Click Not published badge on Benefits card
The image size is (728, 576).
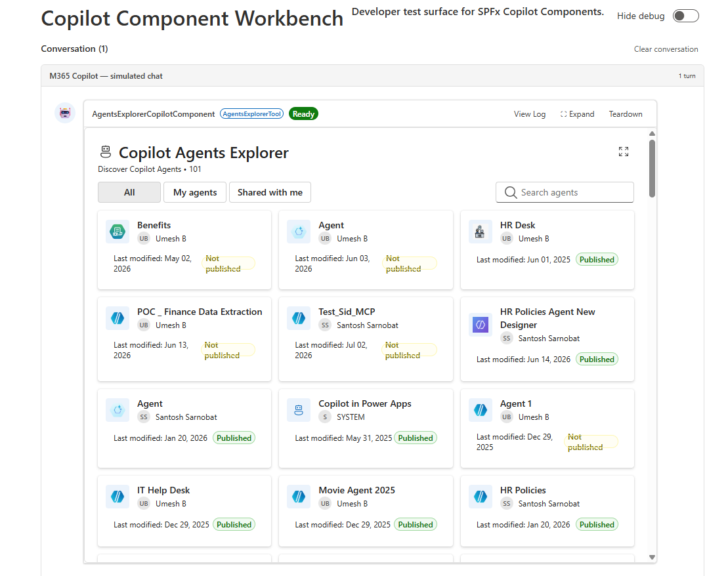coord(228,263)
